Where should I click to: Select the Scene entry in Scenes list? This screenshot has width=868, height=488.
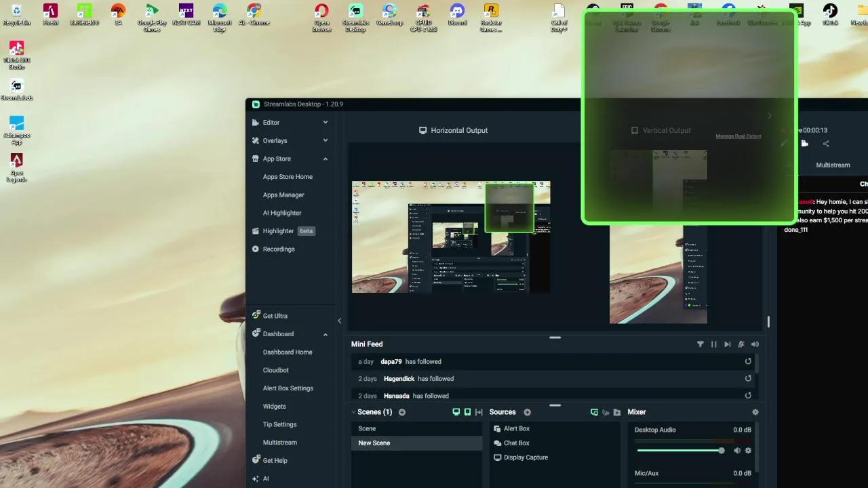tap(416, 428)
